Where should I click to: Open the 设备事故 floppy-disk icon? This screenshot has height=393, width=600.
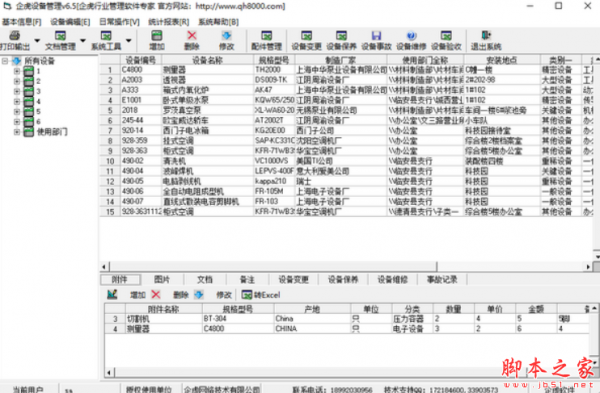377,36
